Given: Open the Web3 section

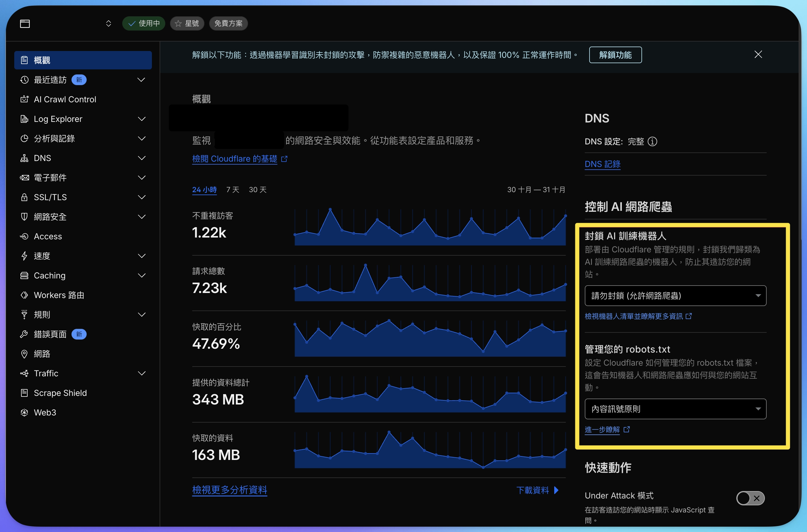Looking at the screenshot, I should (45, 412).
